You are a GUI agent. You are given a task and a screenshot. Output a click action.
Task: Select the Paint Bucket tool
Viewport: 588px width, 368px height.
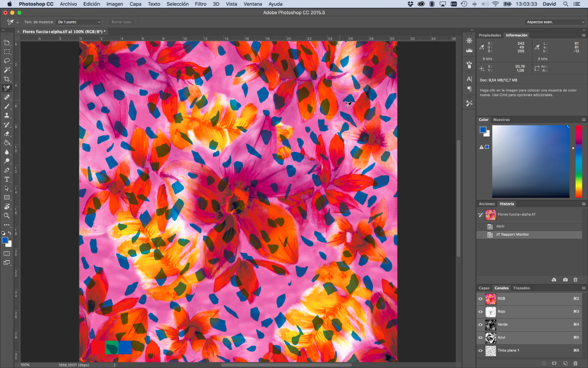click(7, 143)
